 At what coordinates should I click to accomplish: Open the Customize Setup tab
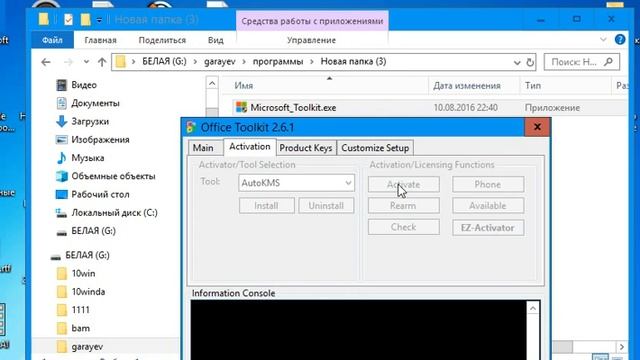pos(375,148)
